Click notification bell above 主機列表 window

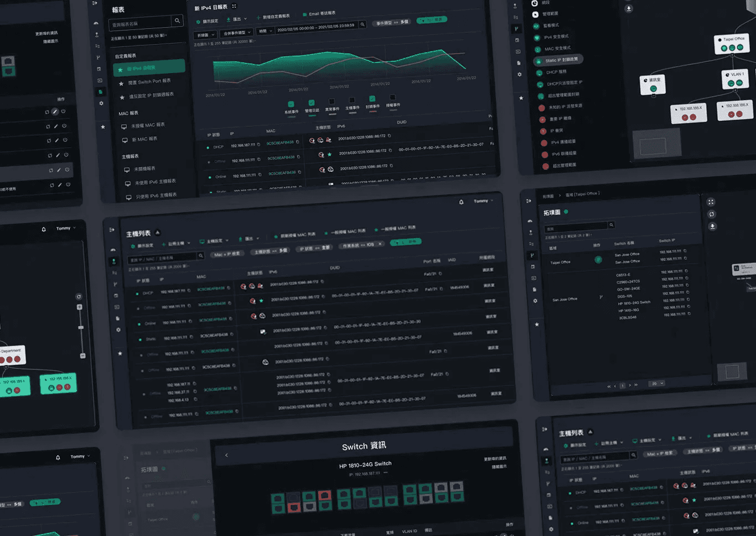pos(461,202)
